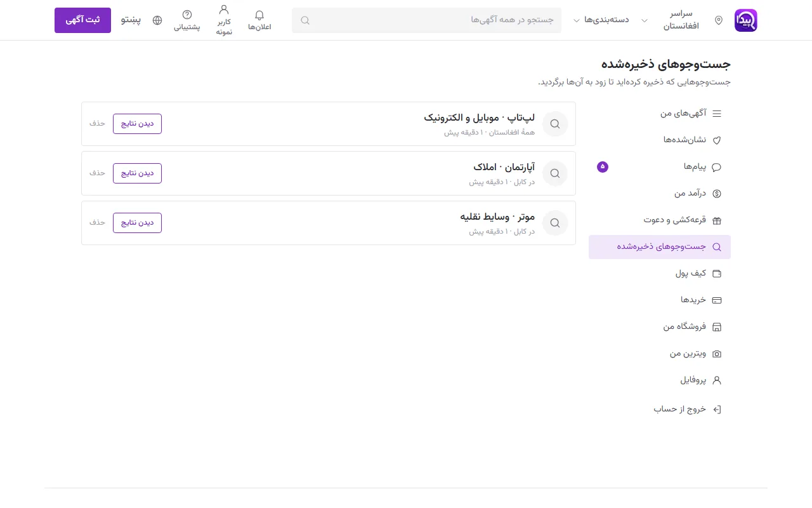Click the card icon beside خریدها
Viewport: 812px width, 508px height.
pos(717,300)
